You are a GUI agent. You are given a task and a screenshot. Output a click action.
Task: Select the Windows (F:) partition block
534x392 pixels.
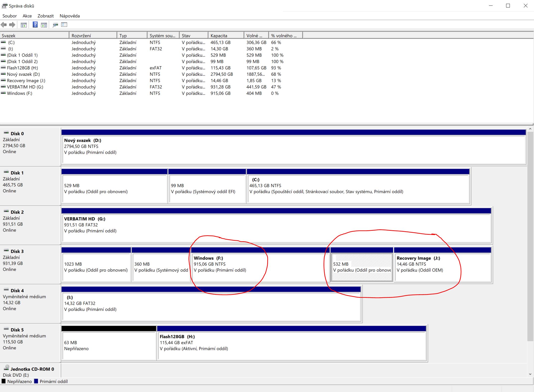259,267
